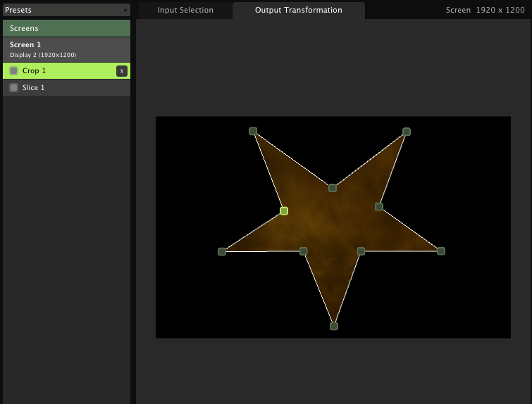Select the star's top-right point handle
This screenshot has width=532, height=404.
407,132
